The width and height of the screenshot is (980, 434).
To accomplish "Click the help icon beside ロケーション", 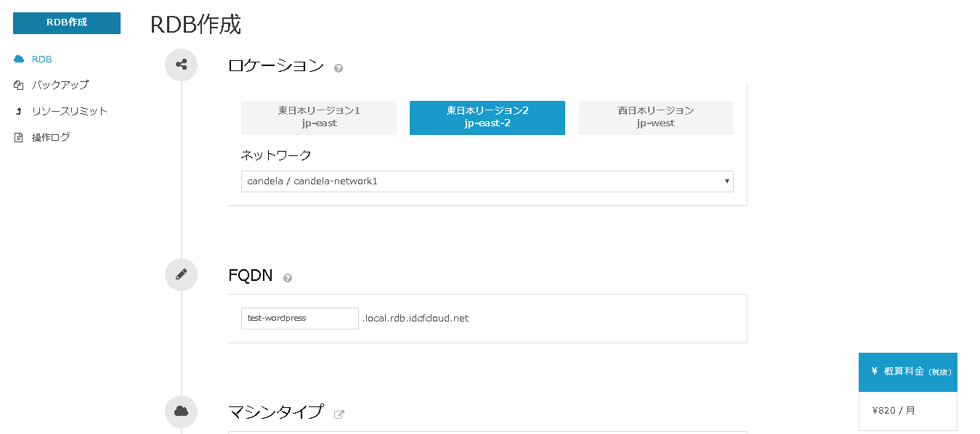I will point(339,68).
